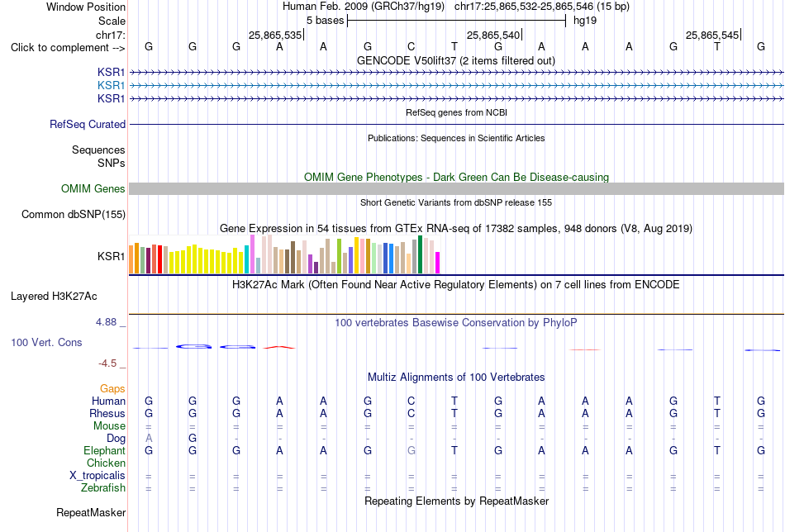Click the Sequences track label

click(98, 150)
